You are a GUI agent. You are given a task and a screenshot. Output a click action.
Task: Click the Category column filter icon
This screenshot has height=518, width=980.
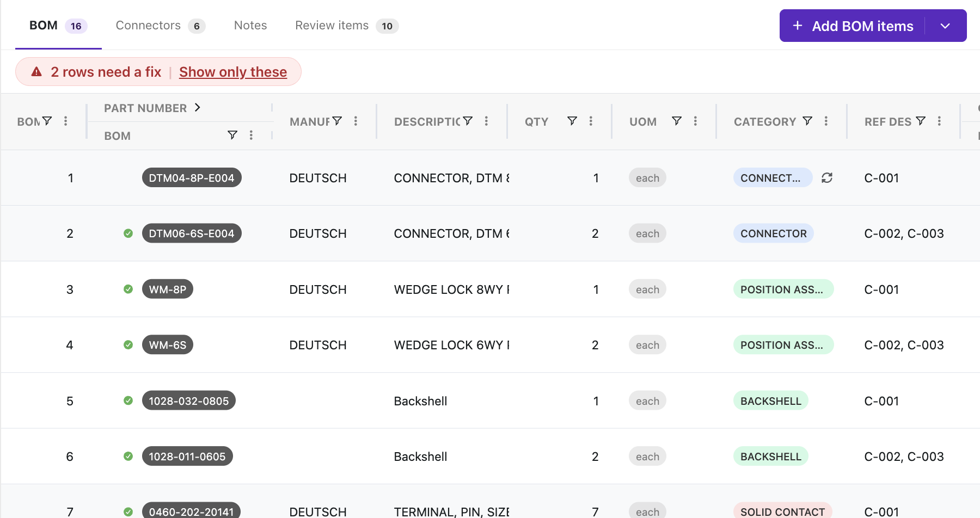click(x=807, y=121)
